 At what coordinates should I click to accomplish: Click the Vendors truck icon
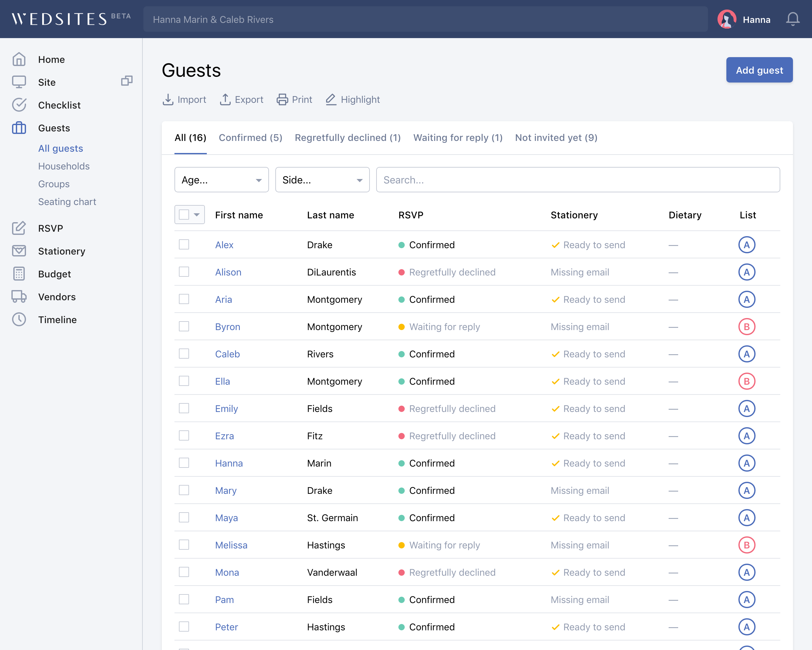[19, 296]
